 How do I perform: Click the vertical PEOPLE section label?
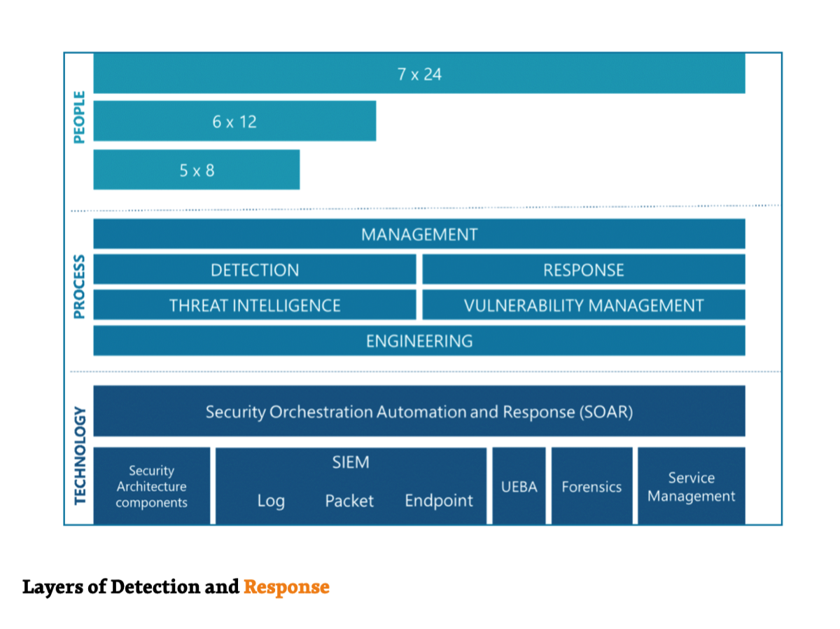coord(79,117)
